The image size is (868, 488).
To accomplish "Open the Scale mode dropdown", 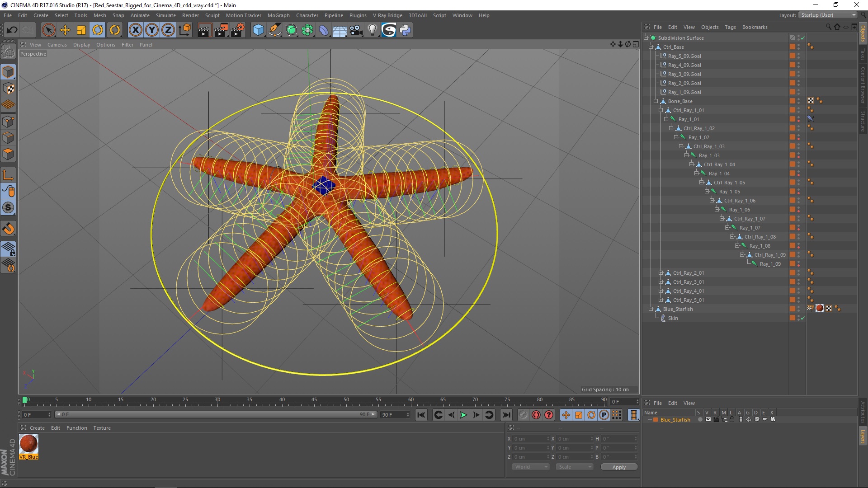I will 574,467.
